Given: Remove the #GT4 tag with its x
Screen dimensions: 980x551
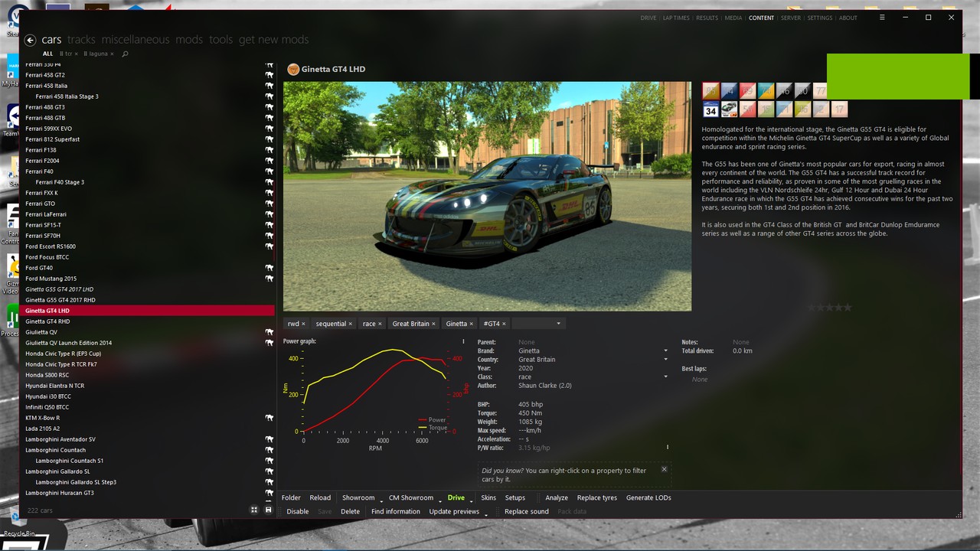Looking at the screenshot, I should [504, 324].
